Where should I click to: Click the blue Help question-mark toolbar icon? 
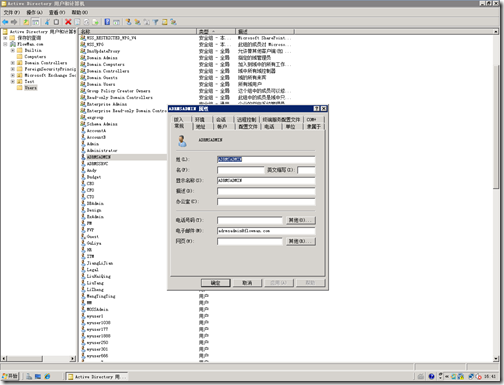coord(107,22)
